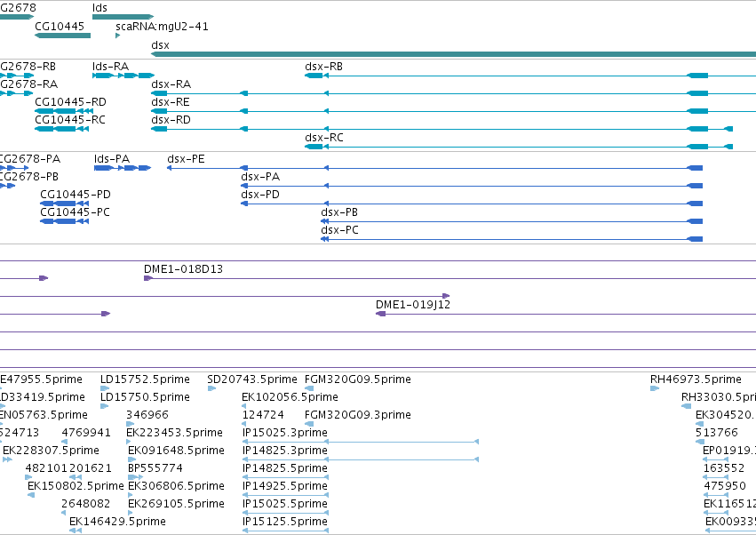Click the 4769941 feature label
Image resolution: width=756 pixels, height=535 pixels.
point(86,433)
